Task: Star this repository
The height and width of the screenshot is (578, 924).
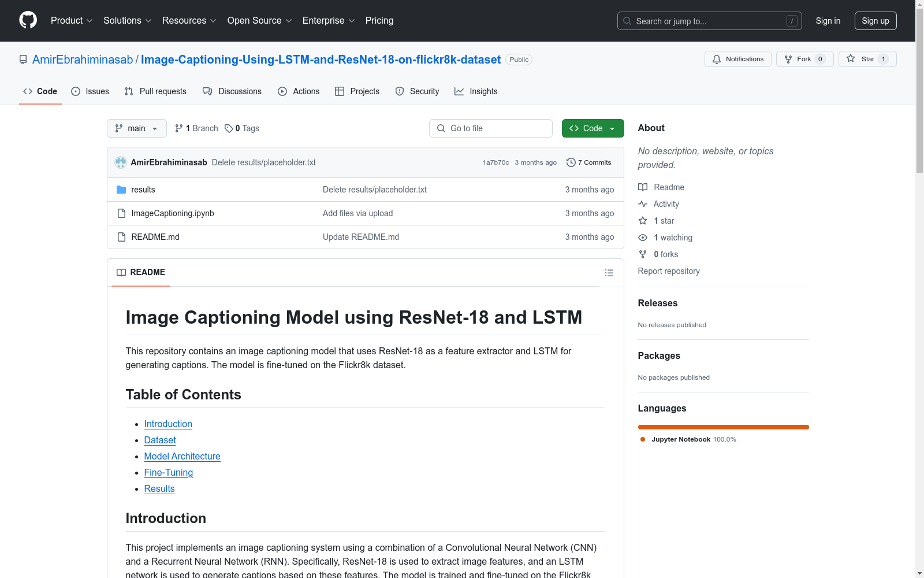Action: pos(867,59)
